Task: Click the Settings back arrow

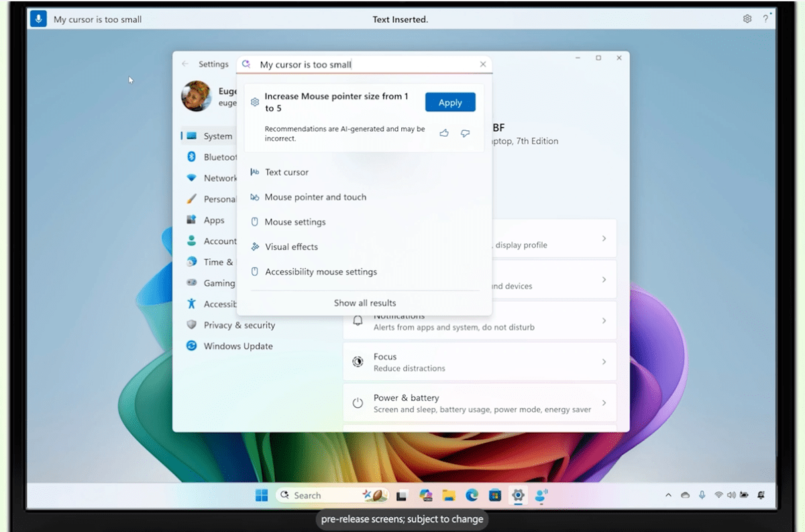Action: (x=185, y=64)
